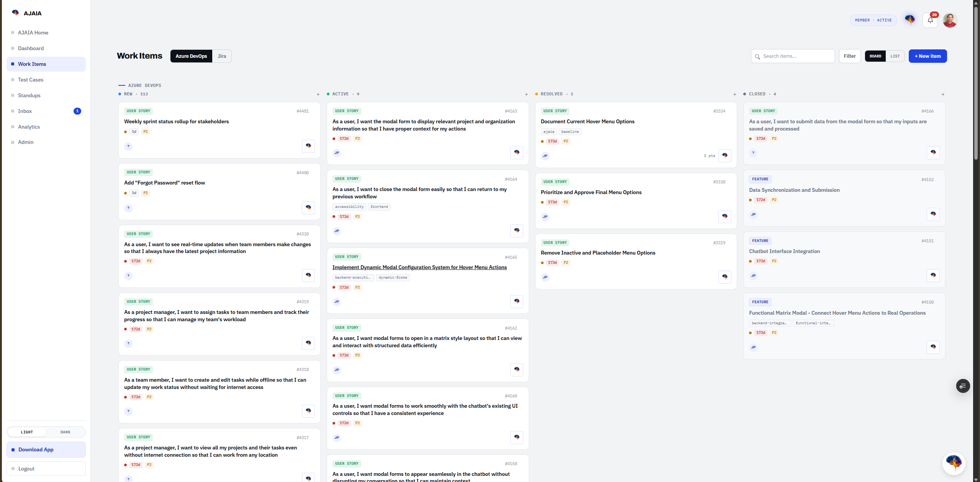Select BOARD view

[875, 56]
